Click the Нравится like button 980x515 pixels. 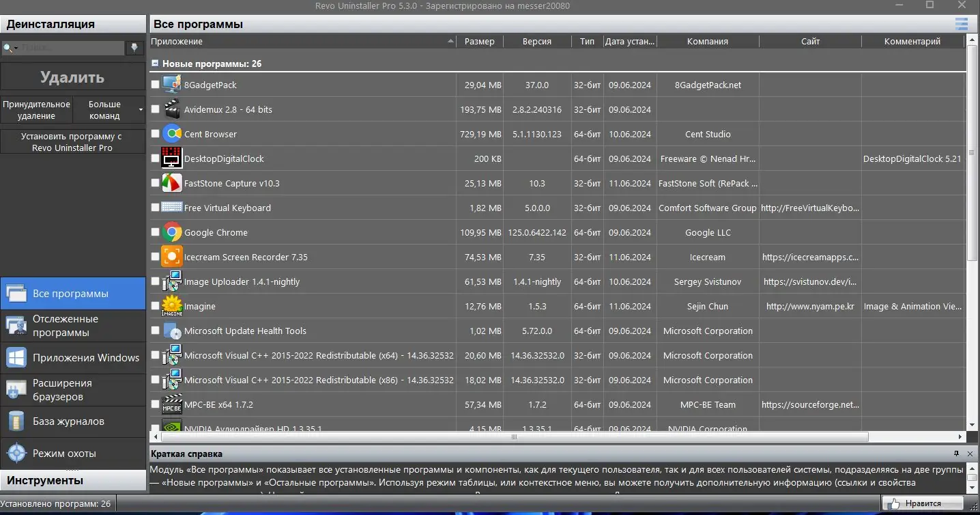tap(922, 503)
